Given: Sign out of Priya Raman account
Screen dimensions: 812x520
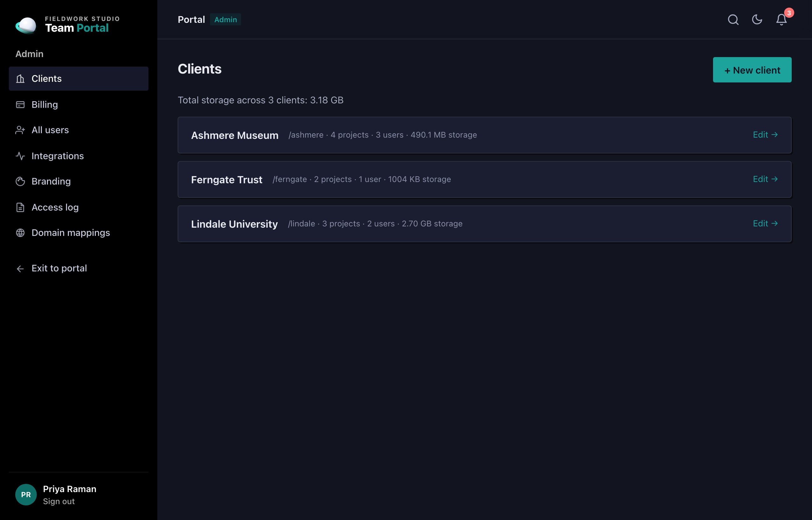Looking at the screenshot, I should point(59,501).
